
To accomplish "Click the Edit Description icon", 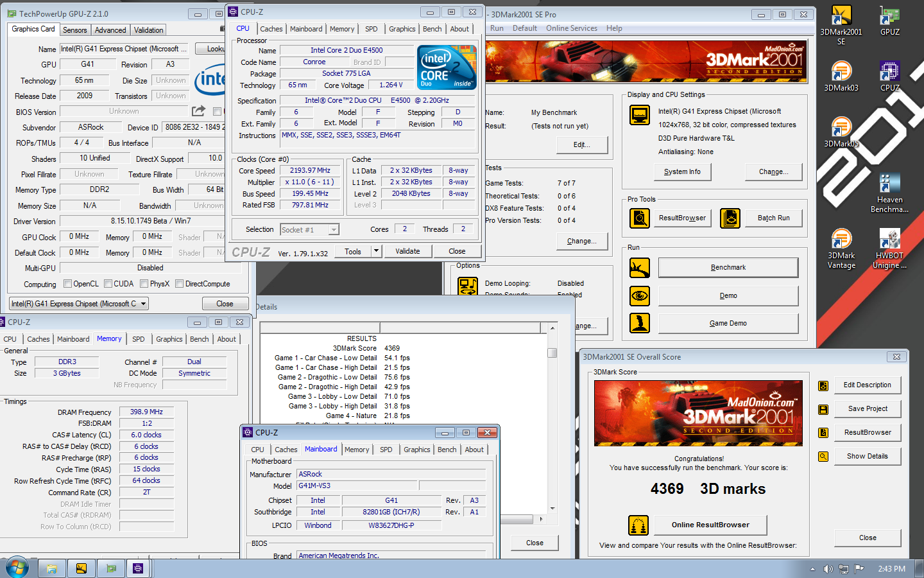I will point(823,385).
